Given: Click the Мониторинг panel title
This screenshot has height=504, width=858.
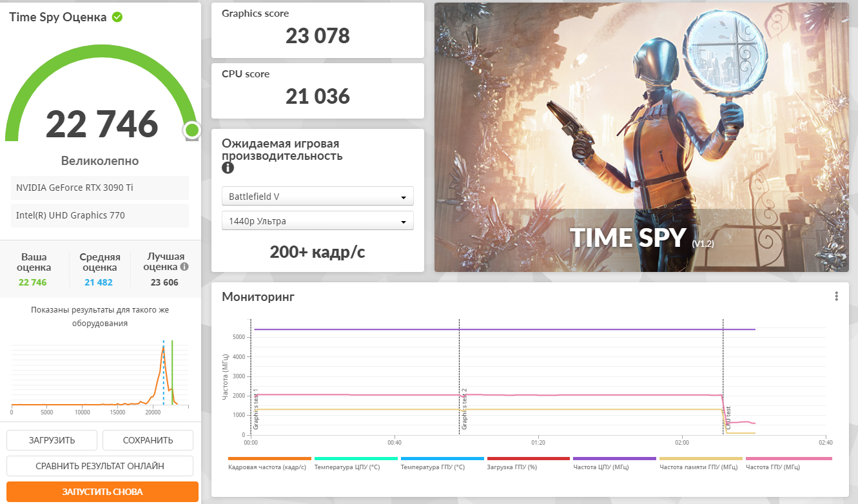Looking at the screenshot, I should click(258, 297).
